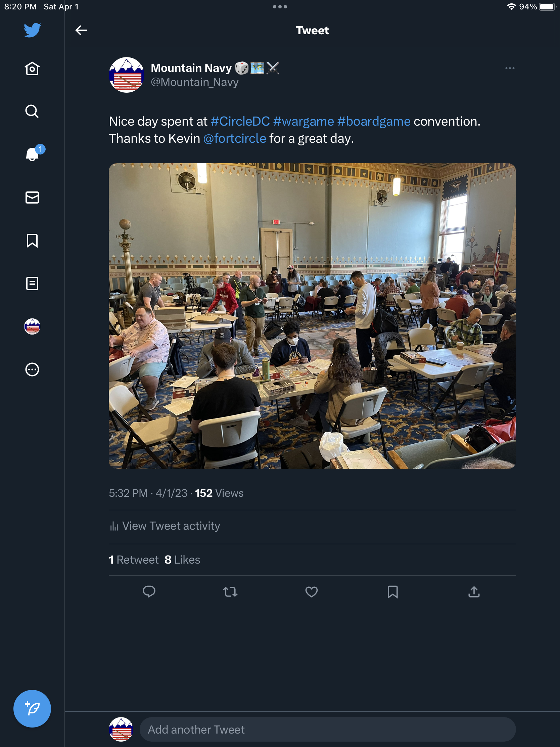Open the sidebar profile avatar
Screen dimensions: 560x747
[x=32, y=326]
